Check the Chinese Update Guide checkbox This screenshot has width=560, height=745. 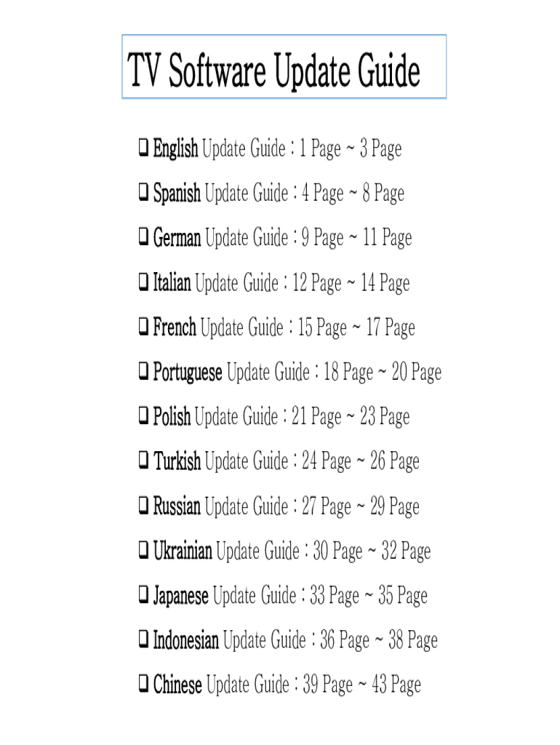click(143, 685)
